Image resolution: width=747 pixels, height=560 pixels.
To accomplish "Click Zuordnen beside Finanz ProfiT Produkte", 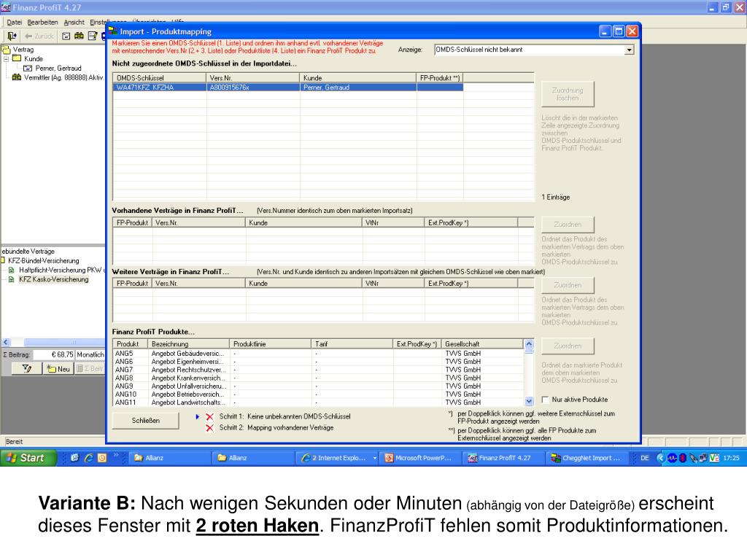I will (x=568, y=346).
